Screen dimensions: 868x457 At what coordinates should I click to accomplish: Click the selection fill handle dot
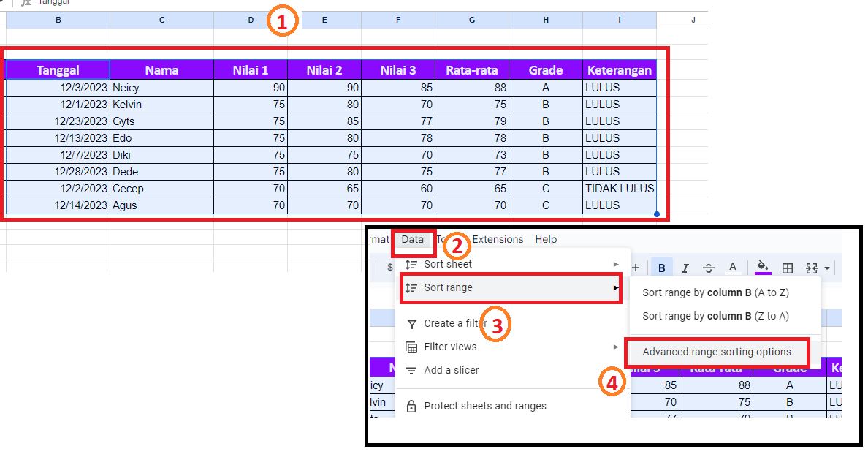point(657,214)
